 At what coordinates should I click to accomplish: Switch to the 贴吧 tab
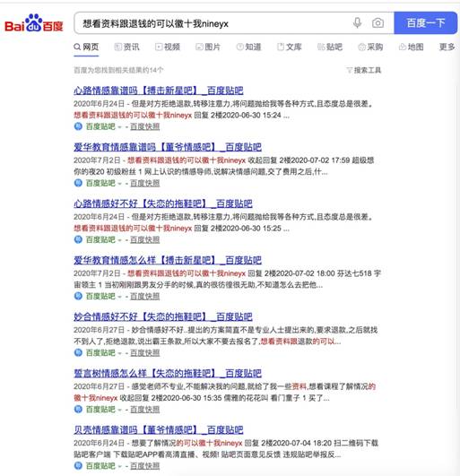(x=330, y=47)
